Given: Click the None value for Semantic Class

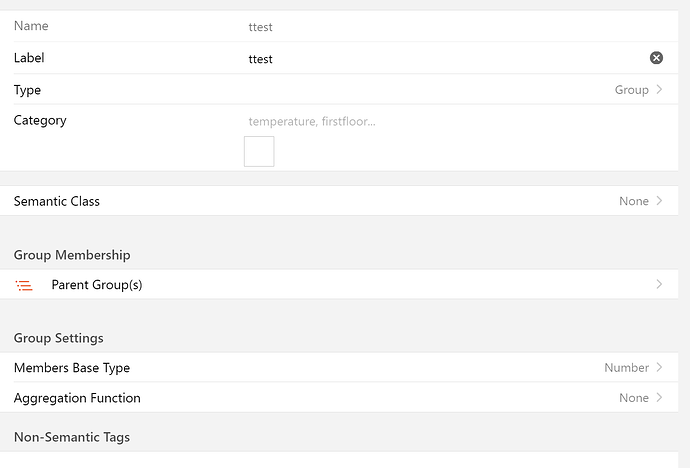Looking at the screenshot, I should [633, 201].
